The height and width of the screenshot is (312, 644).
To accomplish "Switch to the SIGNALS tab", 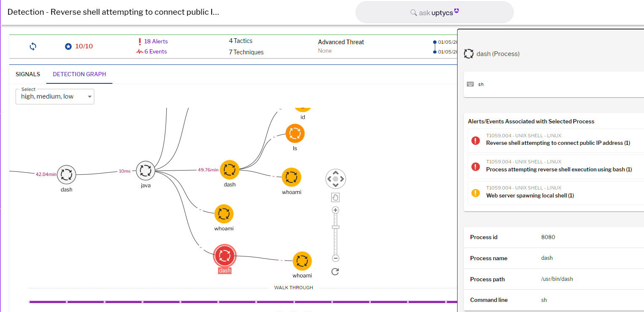I will 27,74.
